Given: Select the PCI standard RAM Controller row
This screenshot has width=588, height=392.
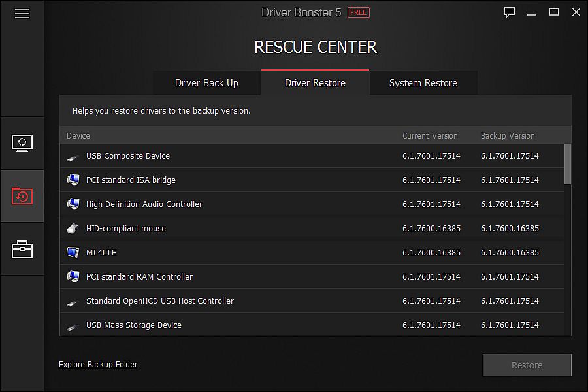Looking at the screenshot, I should click(312, 276).
